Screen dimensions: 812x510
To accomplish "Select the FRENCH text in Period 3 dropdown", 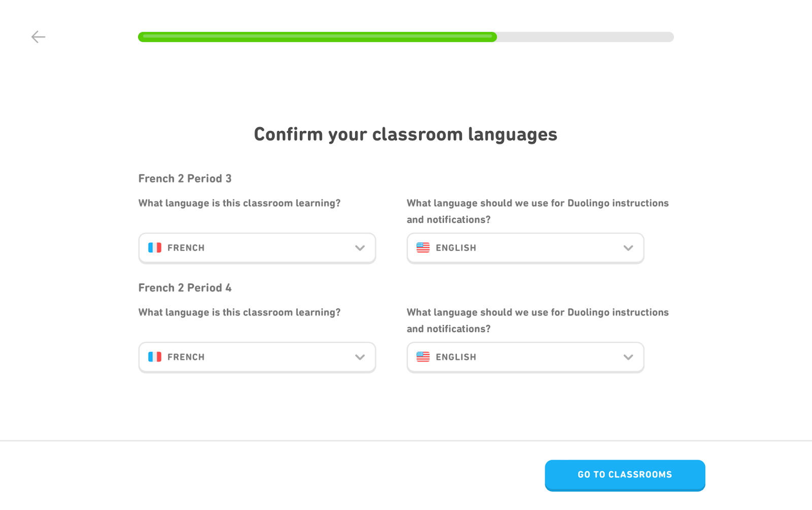I will click(186, 248).
